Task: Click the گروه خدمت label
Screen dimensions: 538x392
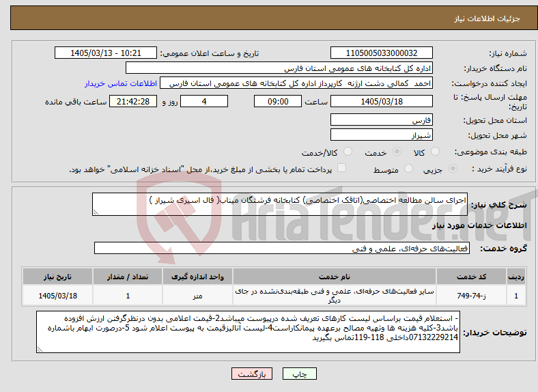Action: tap(503, 249)
